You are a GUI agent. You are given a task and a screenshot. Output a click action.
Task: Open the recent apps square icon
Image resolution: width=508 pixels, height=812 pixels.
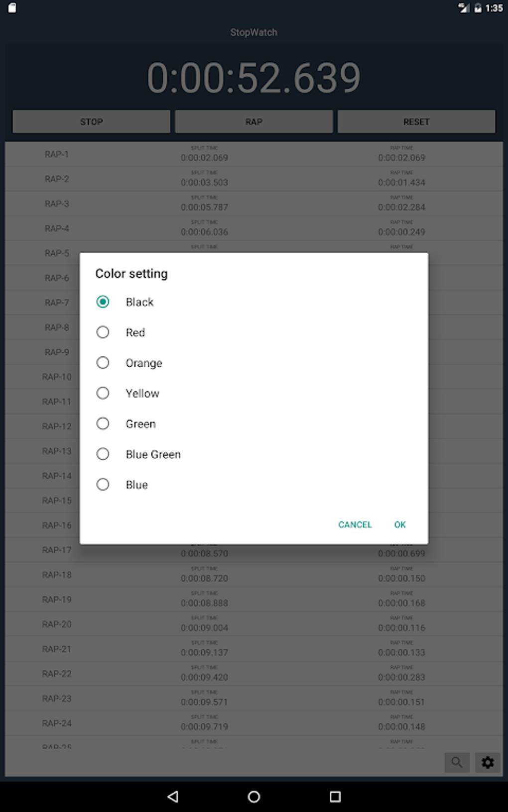[335, 797]
